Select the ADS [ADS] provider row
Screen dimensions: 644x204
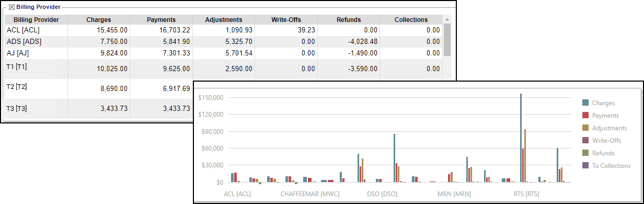click(x=224, y=41)
